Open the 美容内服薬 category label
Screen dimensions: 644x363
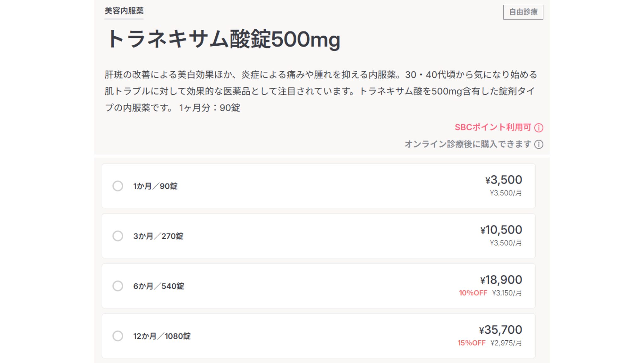tap(124, 11)
